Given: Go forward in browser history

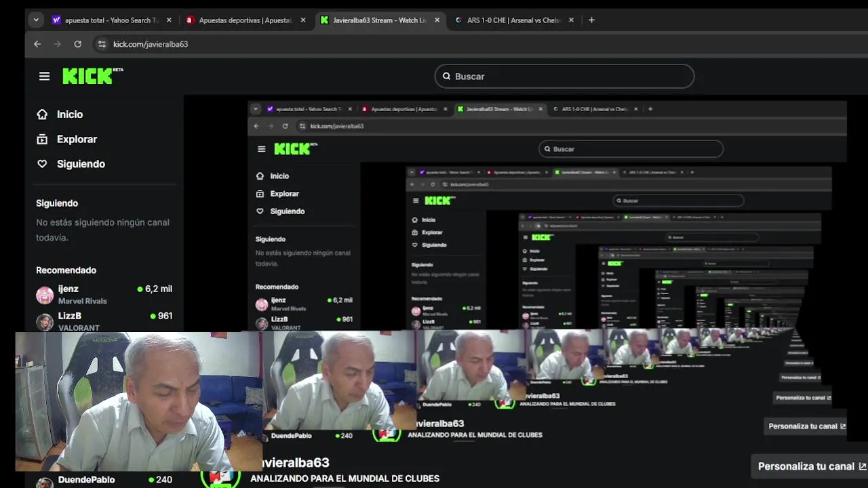Looking at the screenshot, I should pyautogui.click(x=58, y=44).
